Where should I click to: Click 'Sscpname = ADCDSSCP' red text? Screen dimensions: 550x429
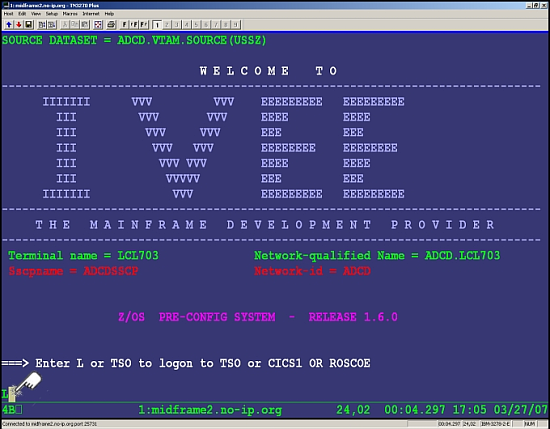pyautogui.click(x=73, y=271)
